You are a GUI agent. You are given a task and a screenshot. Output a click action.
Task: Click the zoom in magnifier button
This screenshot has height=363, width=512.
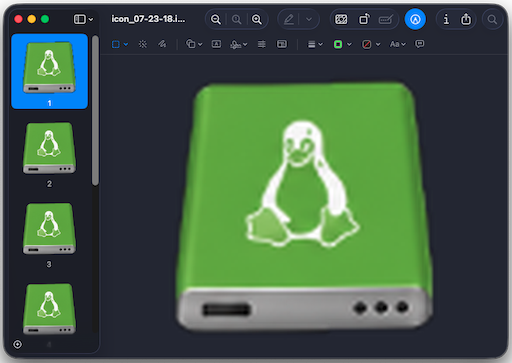coord(257,19)
